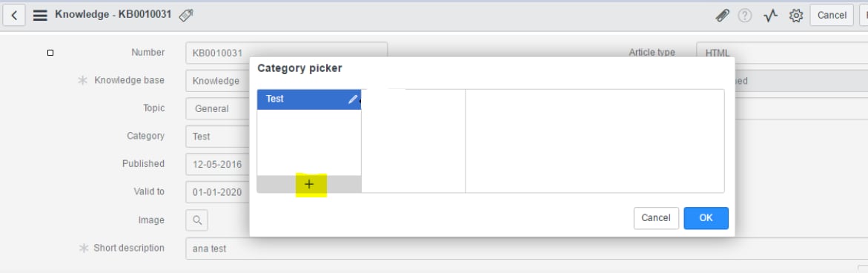The width and height of the screenshot is (868, 273).
Task: Click the pencil edit icon on Test
Action: point(353,99)
